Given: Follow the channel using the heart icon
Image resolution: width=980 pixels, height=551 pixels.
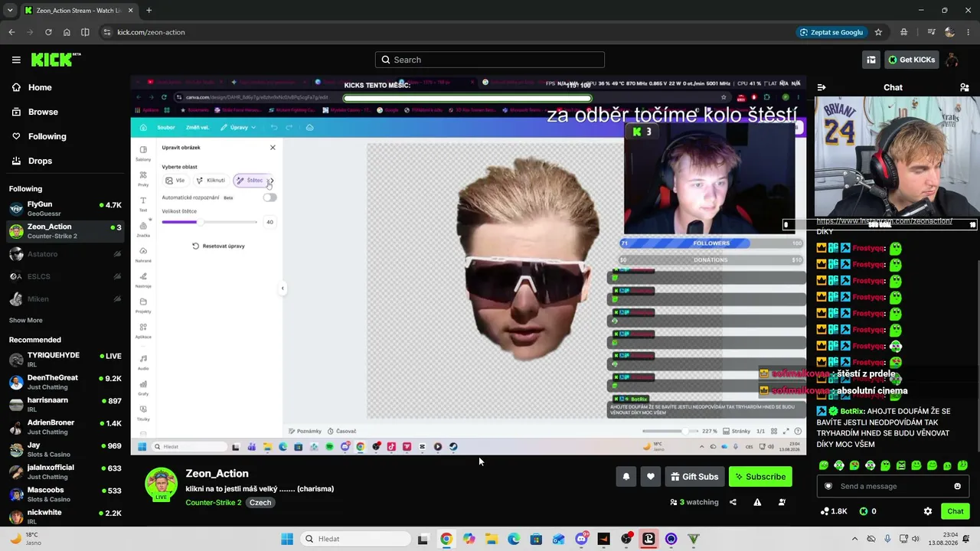Looking at the screenshot, I should [651, 477].
